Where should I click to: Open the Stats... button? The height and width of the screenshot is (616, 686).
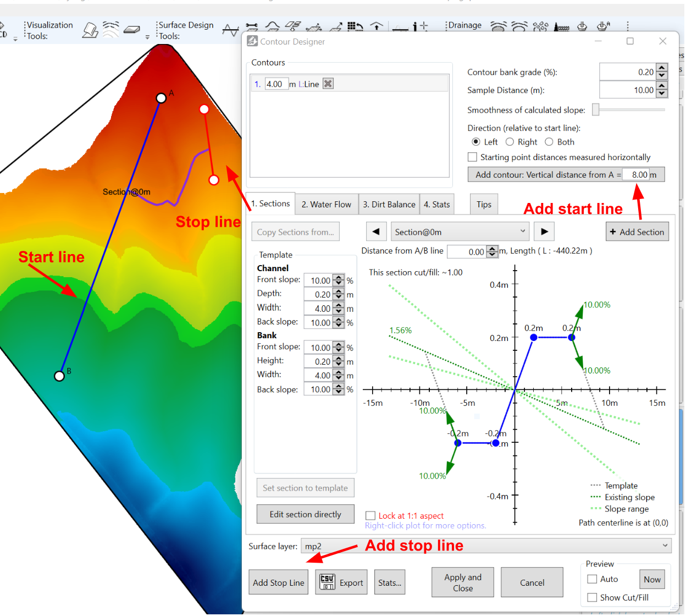390,582
